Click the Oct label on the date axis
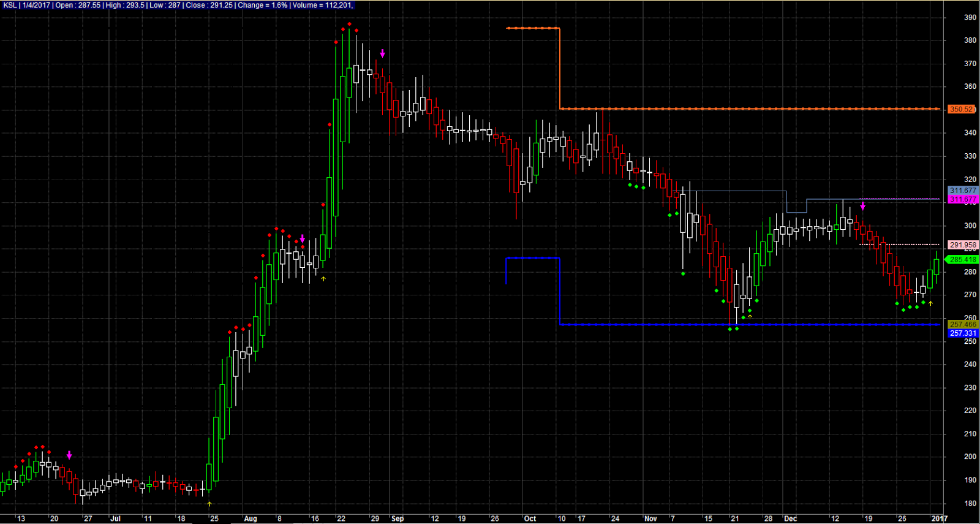The height and width of the screenshot is (524, 980). click(x=530, y=518)
